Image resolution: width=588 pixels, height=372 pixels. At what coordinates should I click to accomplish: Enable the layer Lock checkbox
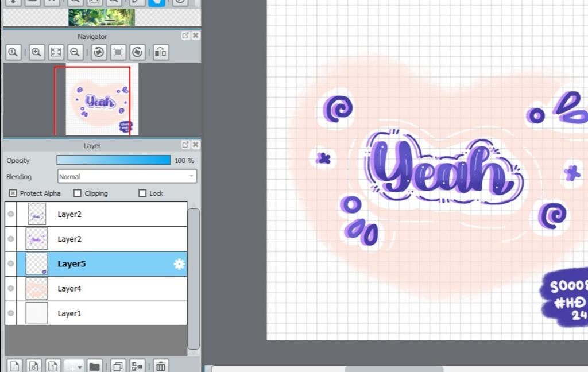pos(142,193)
